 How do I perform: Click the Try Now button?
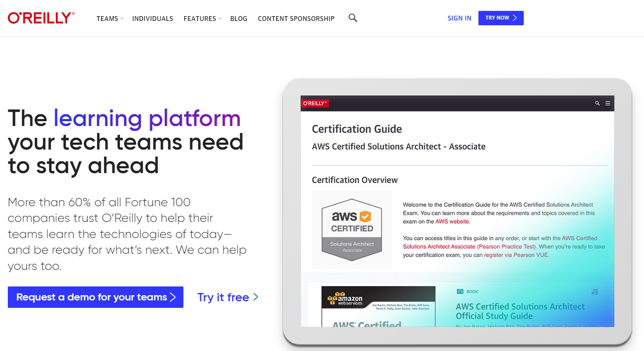click(x=501, y=18)
